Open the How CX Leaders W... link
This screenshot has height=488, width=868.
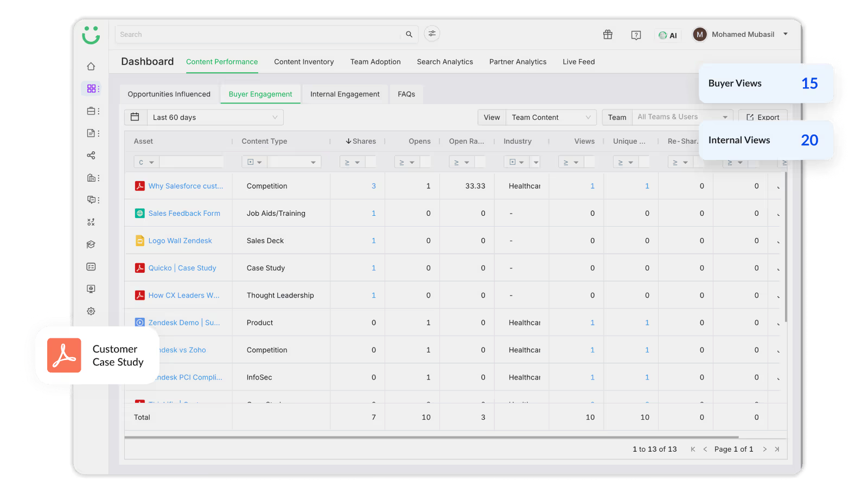[x=184, y=296]
